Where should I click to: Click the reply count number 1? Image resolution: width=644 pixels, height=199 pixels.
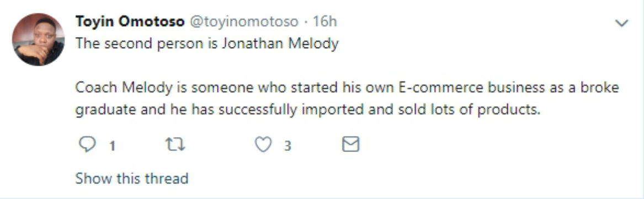(x=112, y=145)
